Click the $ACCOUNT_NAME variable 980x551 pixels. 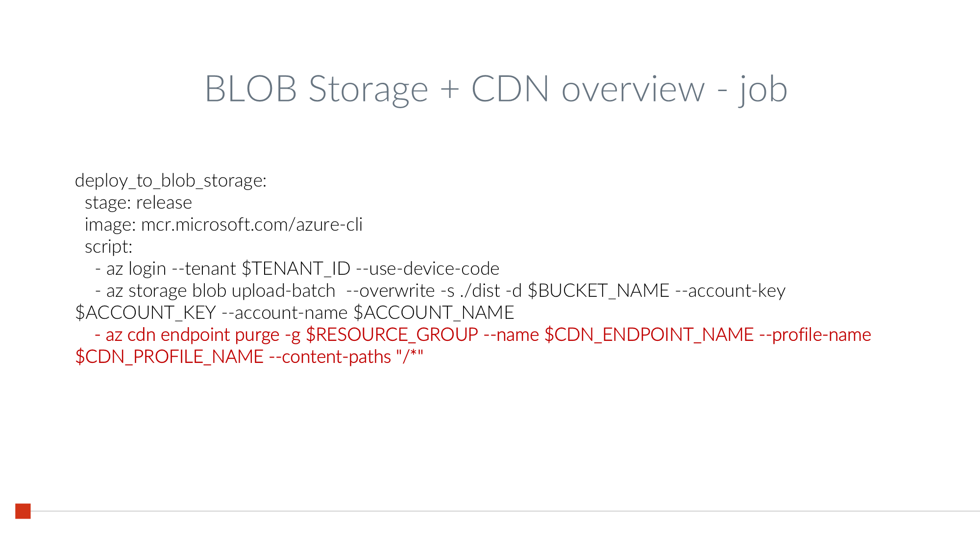click(x=434, y=313)
